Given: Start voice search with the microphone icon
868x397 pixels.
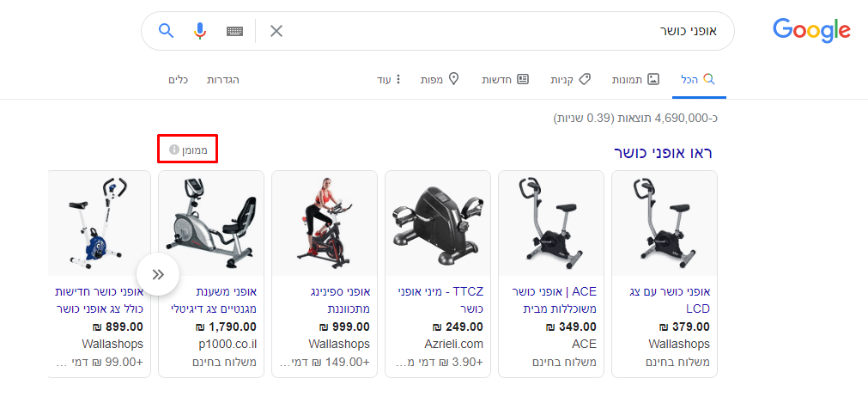Looking at the screenshot, I should point(200,30).
